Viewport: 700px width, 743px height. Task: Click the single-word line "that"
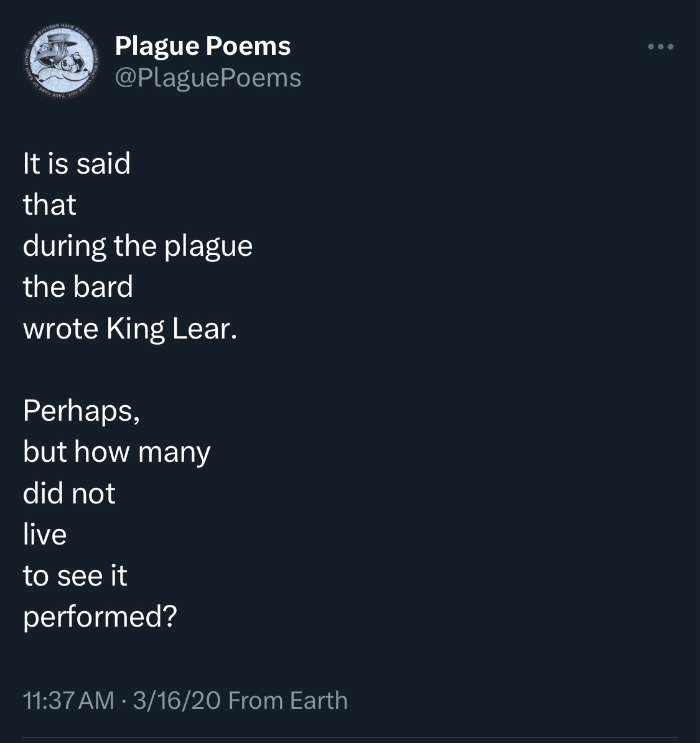pyautogui.click(x=49, y=205)
